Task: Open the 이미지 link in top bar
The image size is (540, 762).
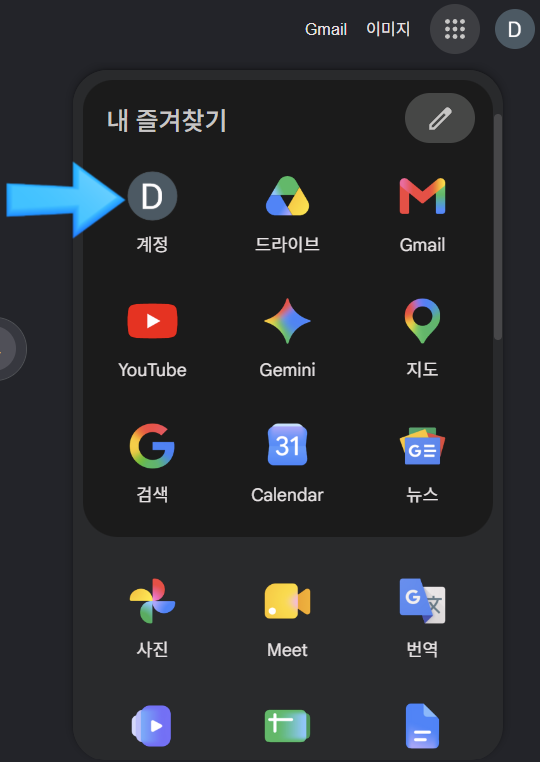Action: [388, 29]
